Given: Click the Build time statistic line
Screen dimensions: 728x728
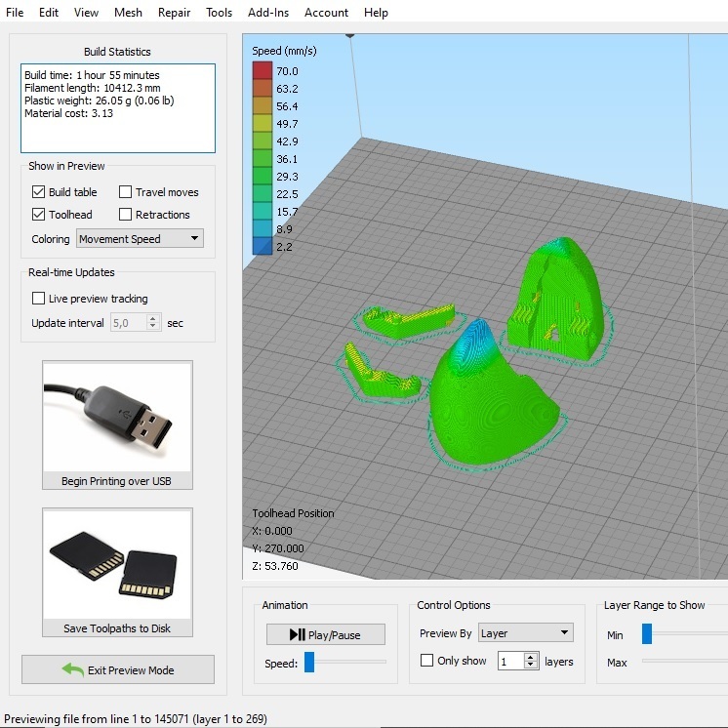Looking at the screenshot, I should (92, 75).
